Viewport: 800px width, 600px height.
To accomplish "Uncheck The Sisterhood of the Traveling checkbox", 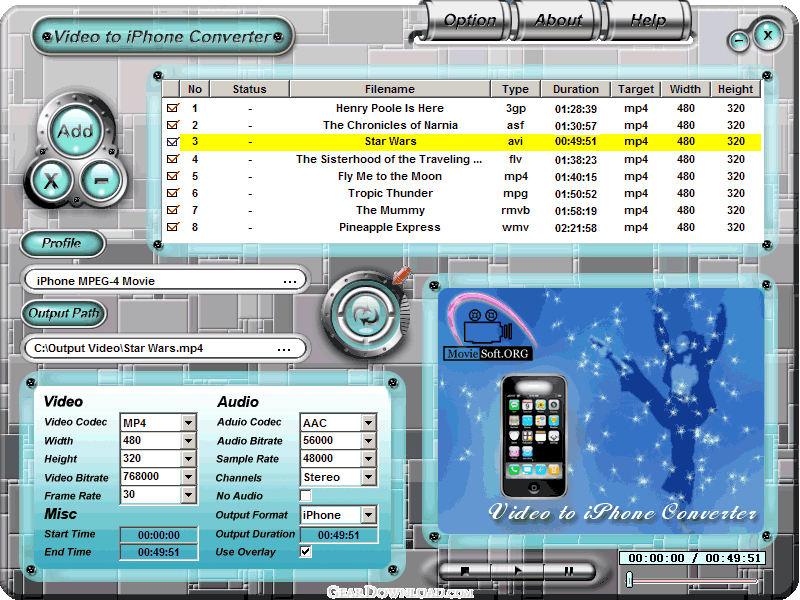I will pyautogui.click(x=173, y=159).
